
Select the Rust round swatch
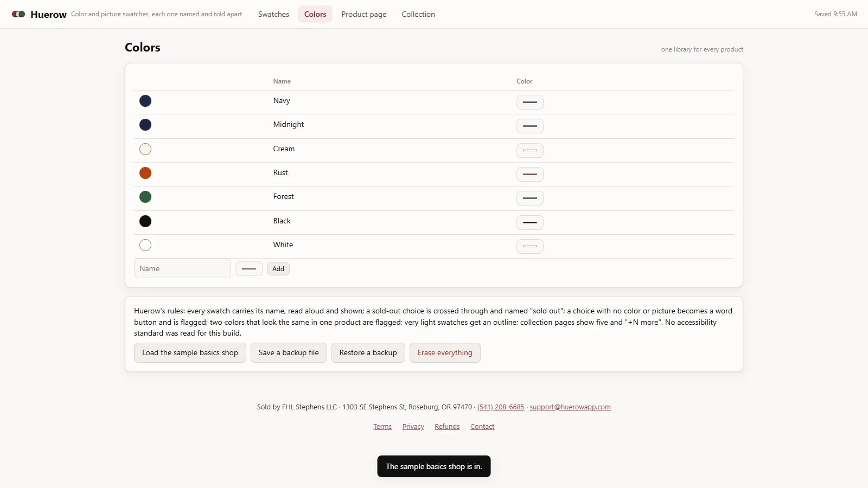[x=145, y=173]
